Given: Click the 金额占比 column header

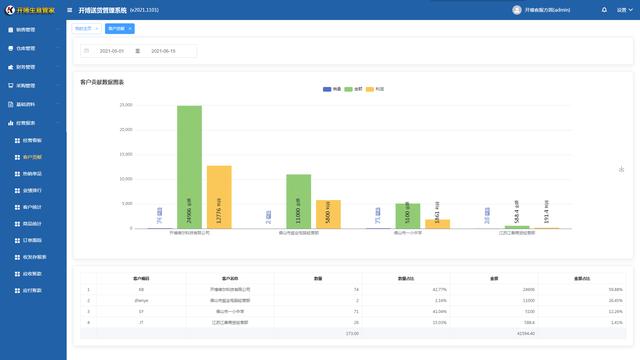Looking at the screenshot, I should 582,278.
